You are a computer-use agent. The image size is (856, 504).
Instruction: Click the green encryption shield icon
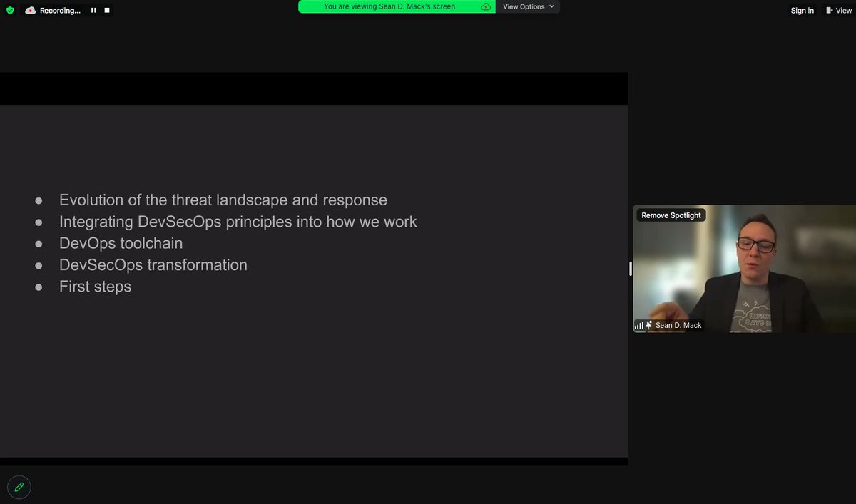tap(10, 11)
